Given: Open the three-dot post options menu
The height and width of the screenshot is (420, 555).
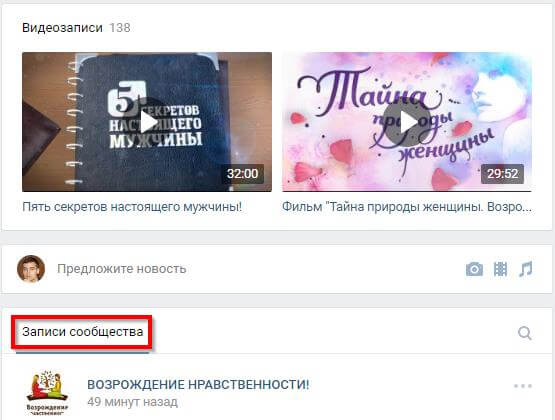Looking at the screenshot, I should point(523,386).
